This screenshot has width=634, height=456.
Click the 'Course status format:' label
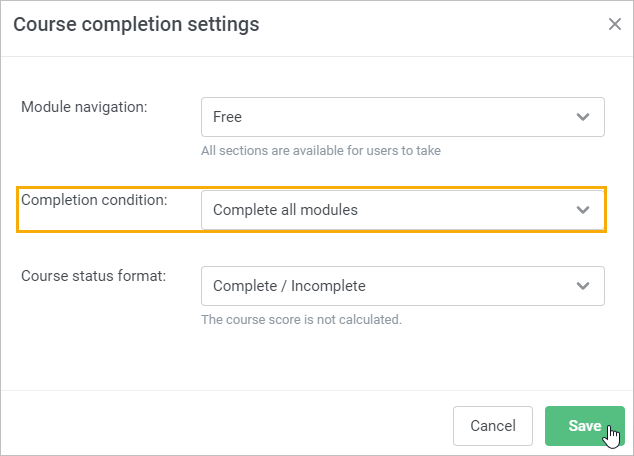(93, 276)
